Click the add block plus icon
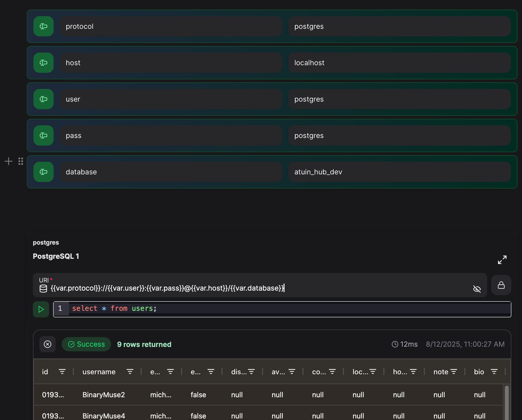 (9, 161)
